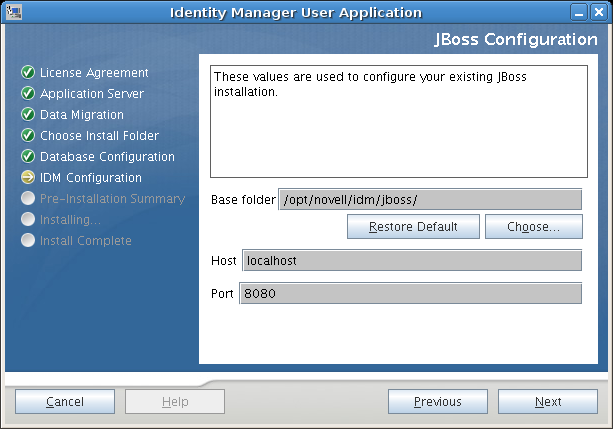Select the IDM Configuration step label
Viewport: 613px width, 429px height.
[91, 178]
